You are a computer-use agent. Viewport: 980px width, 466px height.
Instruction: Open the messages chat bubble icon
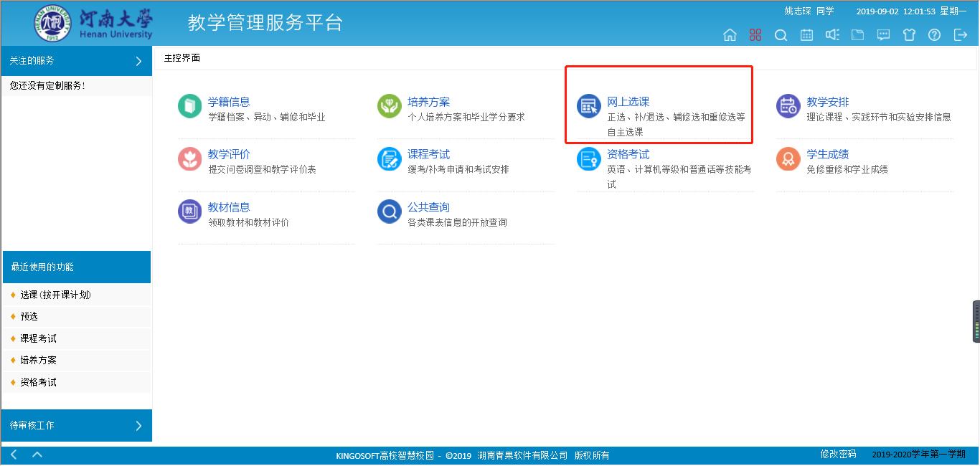tap(883, 35)
